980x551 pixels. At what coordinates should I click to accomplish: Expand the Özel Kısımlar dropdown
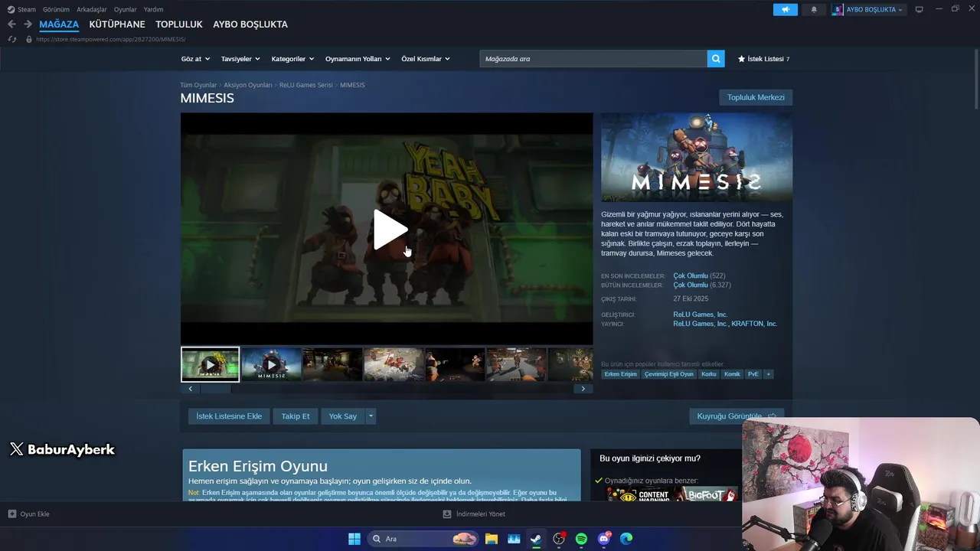coord(426,59)
